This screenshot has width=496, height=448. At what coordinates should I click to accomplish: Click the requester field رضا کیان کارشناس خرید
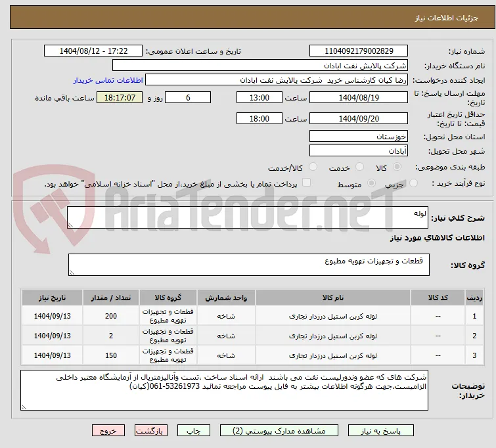(277, 80)
